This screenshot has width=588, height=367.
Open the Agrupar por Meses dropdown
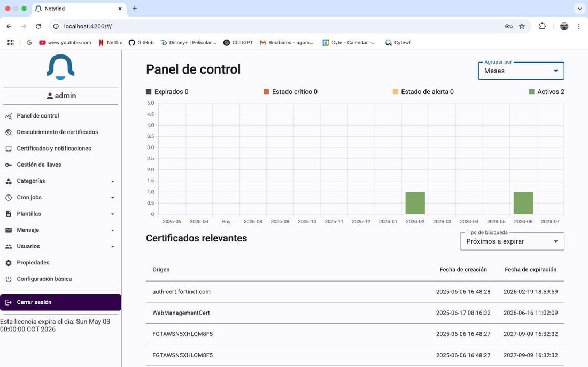521,71
